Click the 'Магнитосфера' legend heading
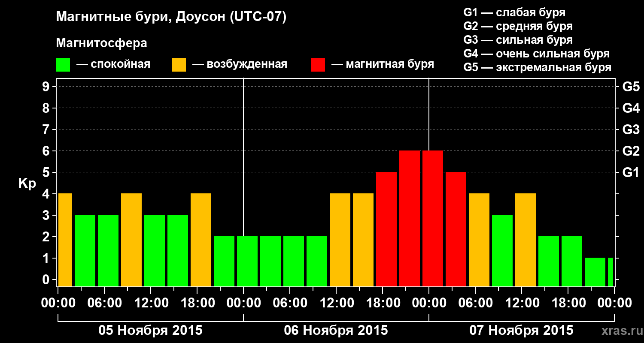Screen dimensions: 644x343 (x=101, y=43)
